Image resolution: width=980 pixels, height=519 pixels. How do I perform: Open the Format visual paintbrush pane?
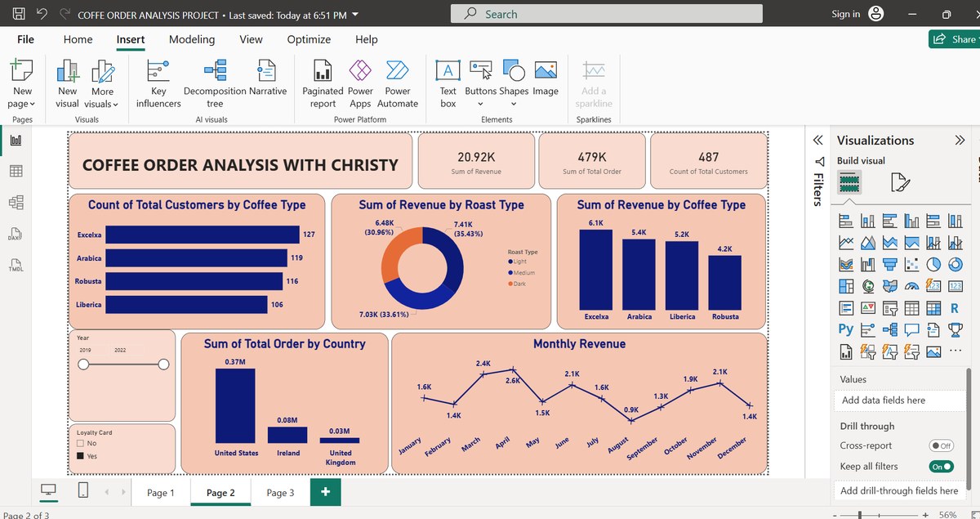click(x=900, y=180)
